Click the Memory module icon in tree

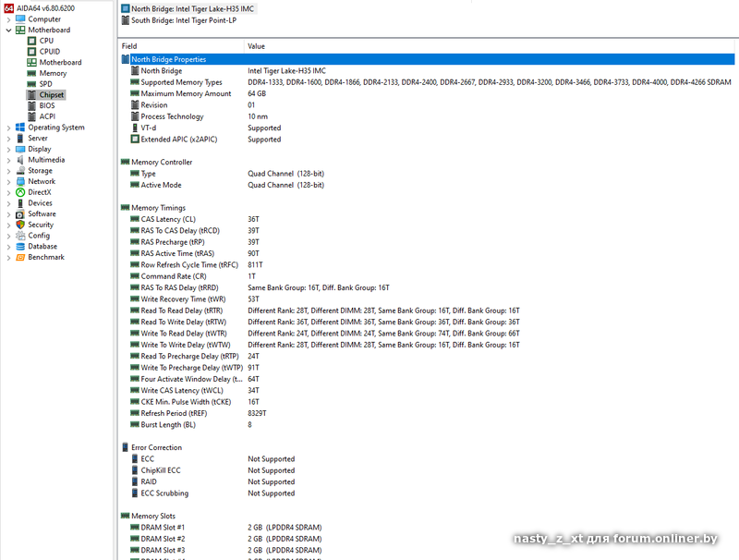coord(31,73)
